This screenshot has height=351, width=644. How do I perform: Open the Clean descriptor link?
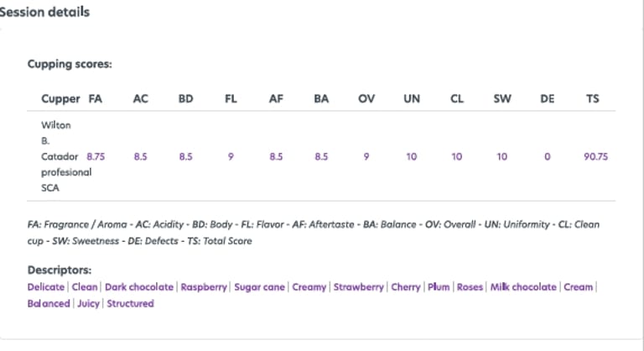pyautogui.click(x=85, y=287)
